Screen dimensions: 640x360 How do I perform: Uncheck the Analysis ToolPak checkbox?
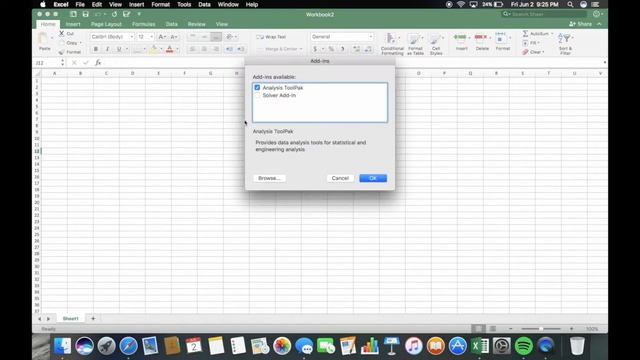257,87
